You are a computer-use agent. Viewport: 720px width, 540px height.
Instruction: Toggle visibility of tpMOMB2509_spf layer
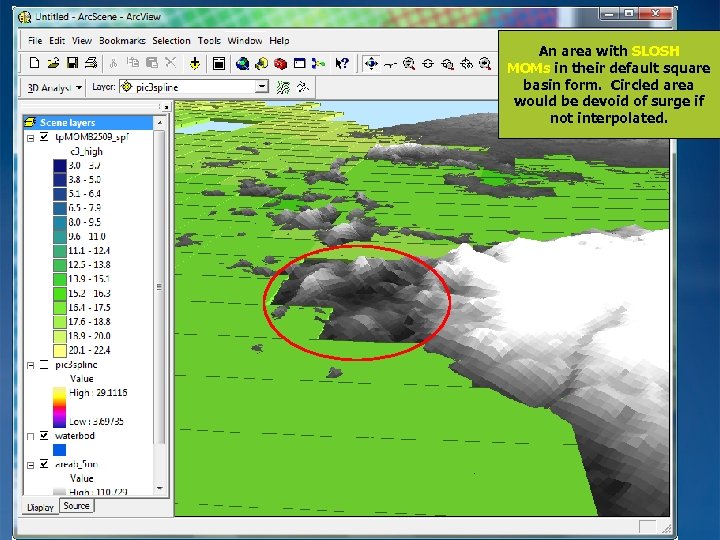pyautogui.click(x=44, y=137)
